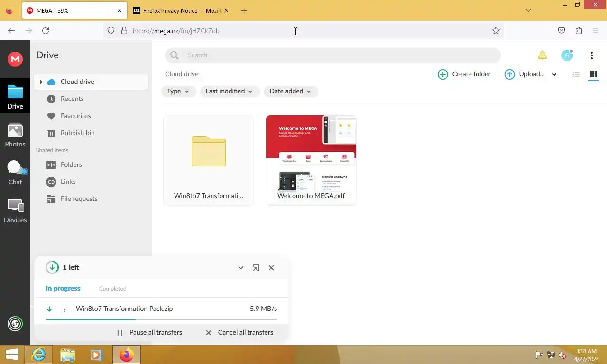Go back to the previous page

tap(11, 31)
